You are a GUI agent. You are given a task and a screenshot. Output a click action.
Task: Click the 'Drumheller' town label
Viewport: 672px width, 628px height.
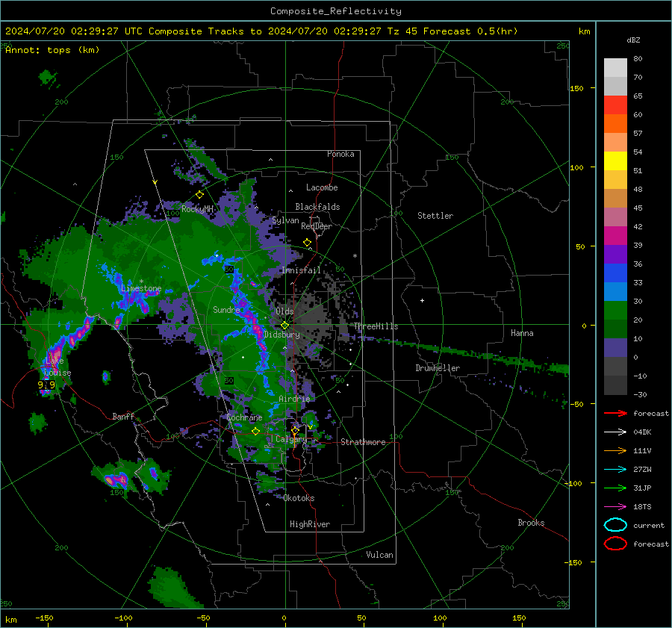(438, 368)
